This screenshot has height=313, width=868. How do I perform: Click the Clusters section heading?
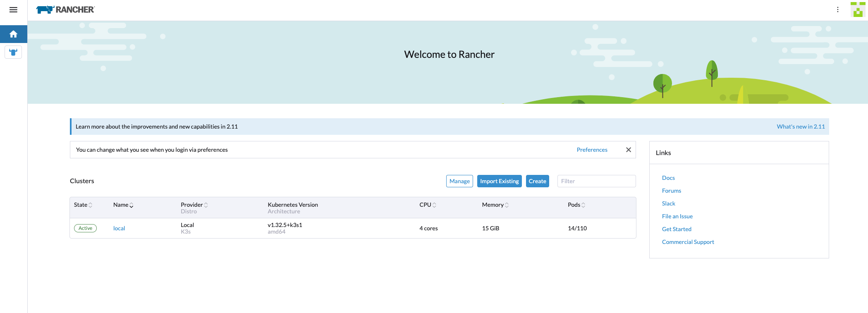point(82,181)
